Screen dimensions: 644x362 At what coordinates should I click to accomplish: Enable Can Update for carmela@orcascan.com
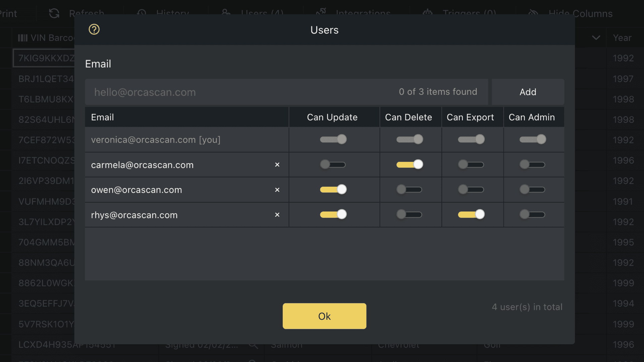click(x=333, y=165)
